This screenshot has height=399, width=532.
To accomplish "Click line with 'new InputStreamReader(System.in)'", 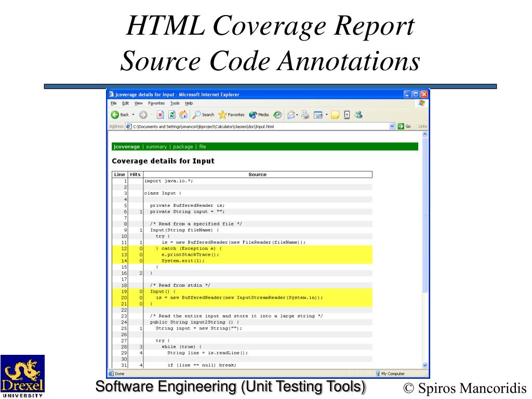I will click(x=239, y=298).
